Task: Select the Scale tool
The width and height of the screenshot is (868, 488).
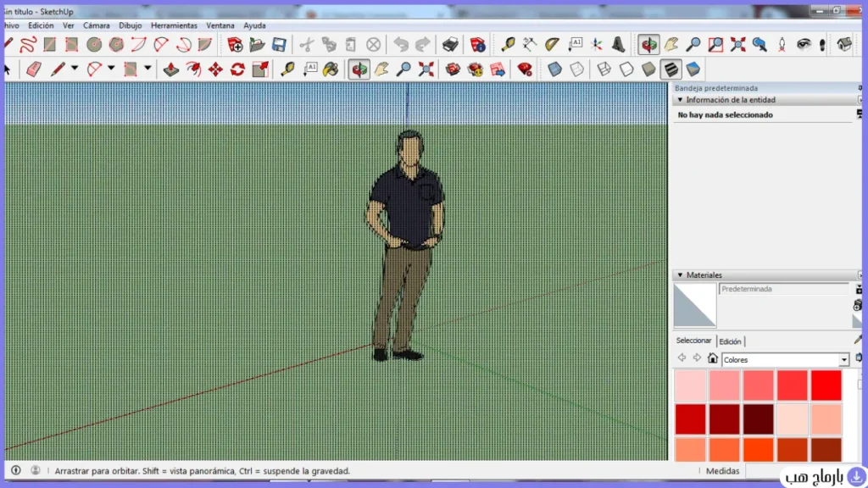Action: point(260,69)
